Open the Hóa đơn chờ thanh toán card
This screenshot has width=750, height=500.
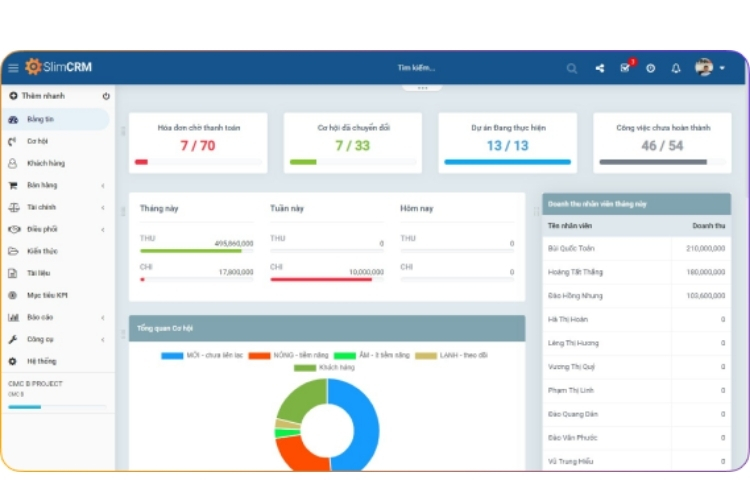pos(198,143)
